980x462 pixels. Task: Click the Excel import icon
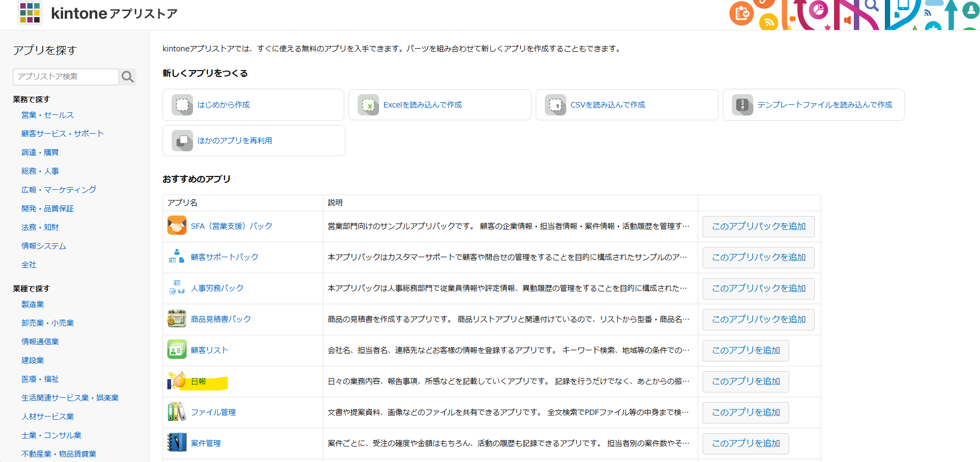coord(368,105)
